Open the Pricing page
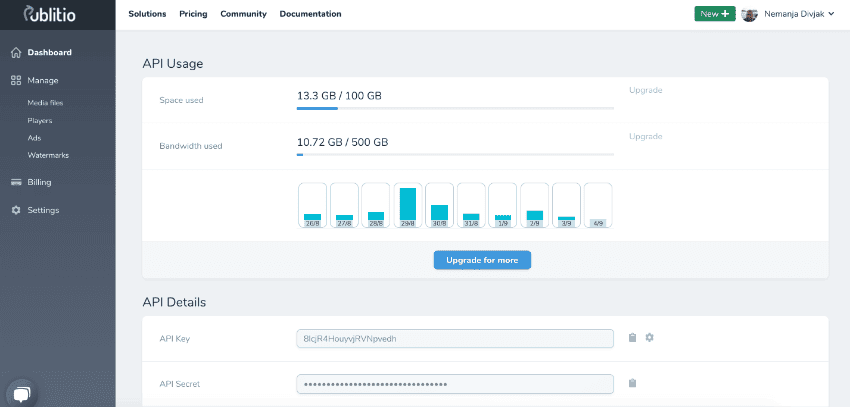This screenshot has height=407, width=850. point(193,14)
